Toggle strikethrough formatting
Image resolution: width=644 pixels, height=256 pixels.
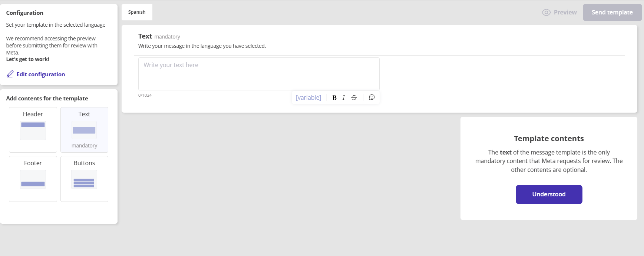(354, 98)
